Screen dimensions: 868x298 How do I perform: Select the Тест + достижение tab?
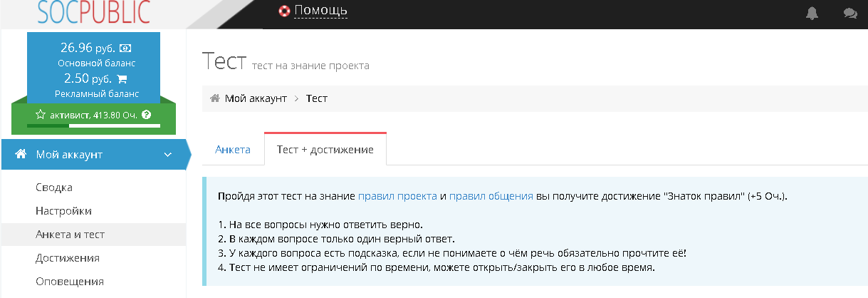point(325,149)
